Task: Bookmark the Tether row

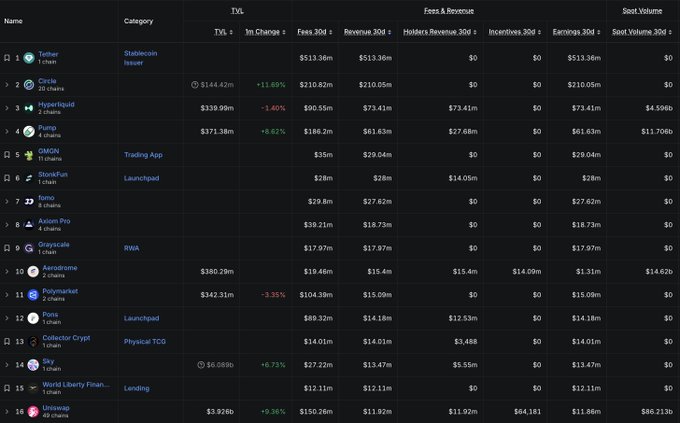Action: pyautogui.click(x=7, y=58)
